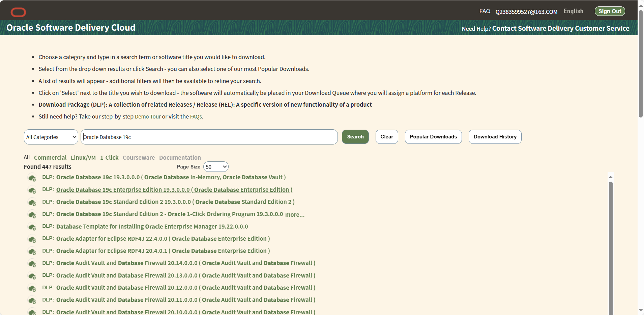The width and height of the screenshot is (644, 315).
Task: Click the page scrollbar down arrow
Action: 641,310
